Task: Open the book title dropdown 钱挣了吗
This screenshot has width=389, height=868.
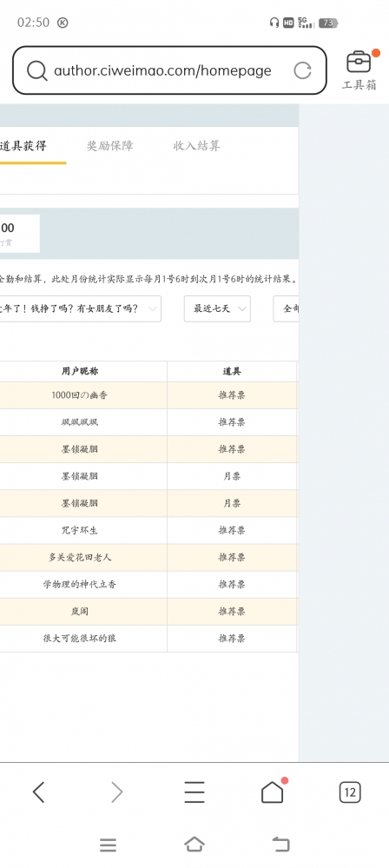Action: pyautogui.click(x=80, y=309)
